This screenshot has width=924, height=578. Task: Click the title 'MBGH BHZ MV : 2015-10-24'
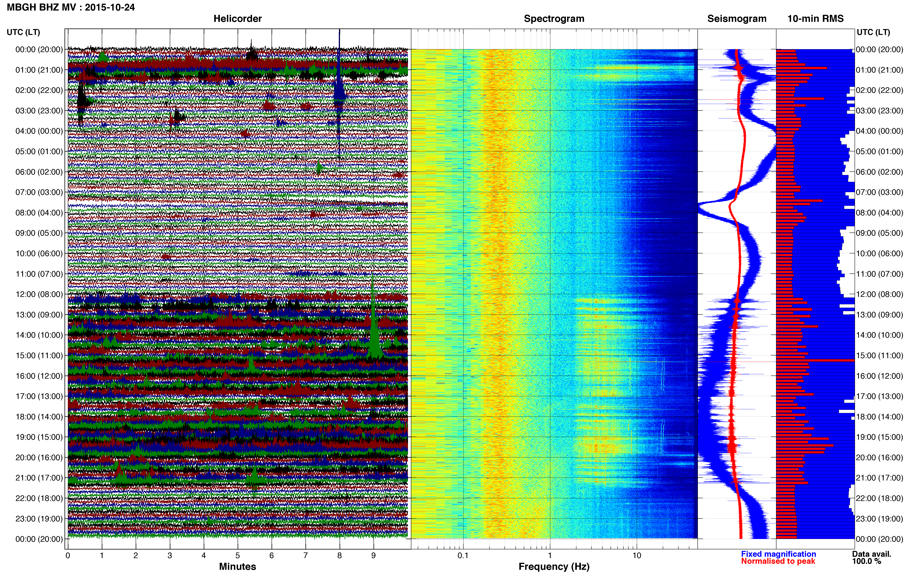(x=71, y=7)
